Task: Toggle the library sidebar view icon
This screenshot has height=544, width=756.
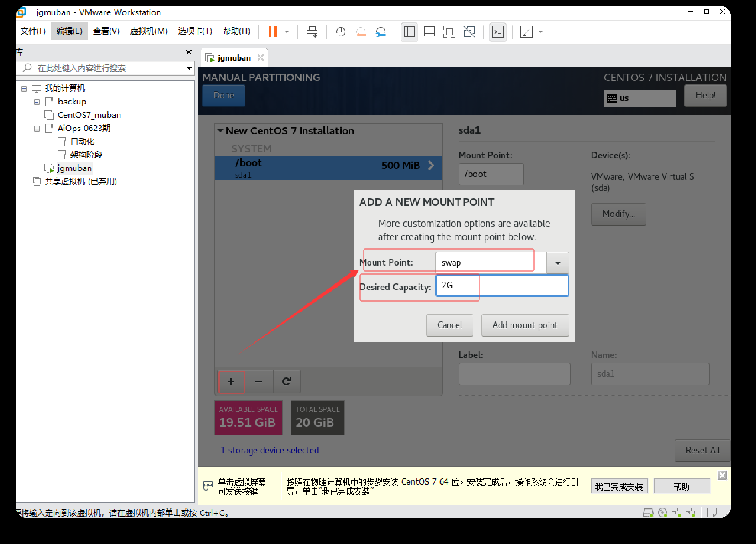Action: coord(409,32)
